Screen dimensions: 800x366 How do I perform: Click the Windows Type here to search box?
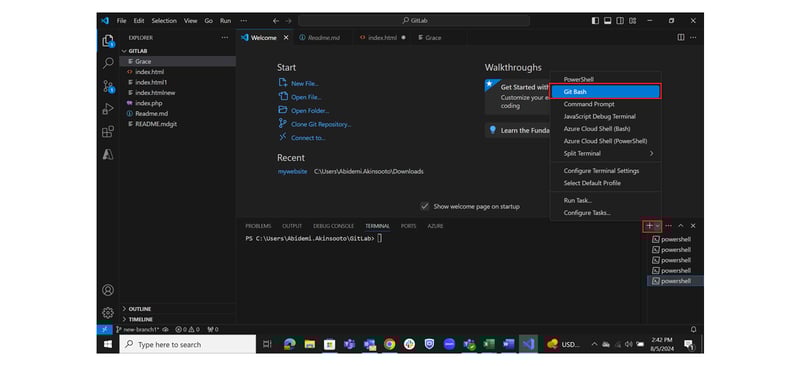188,345
